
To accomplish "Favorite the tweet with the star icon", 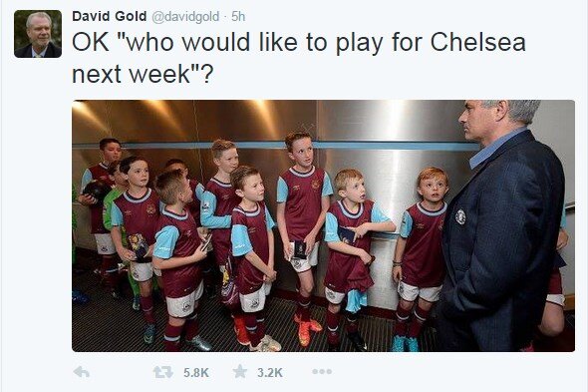I will (240, 371).
